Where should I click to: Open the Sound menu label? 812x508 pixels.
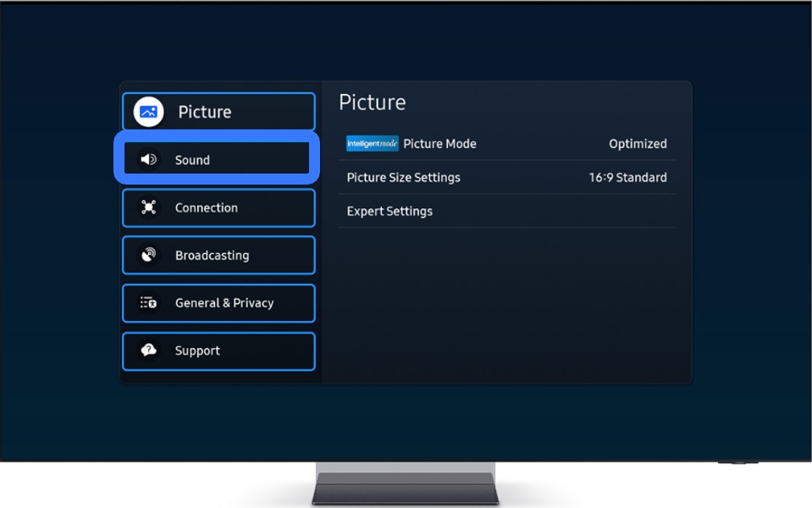(x=192, y=160)
